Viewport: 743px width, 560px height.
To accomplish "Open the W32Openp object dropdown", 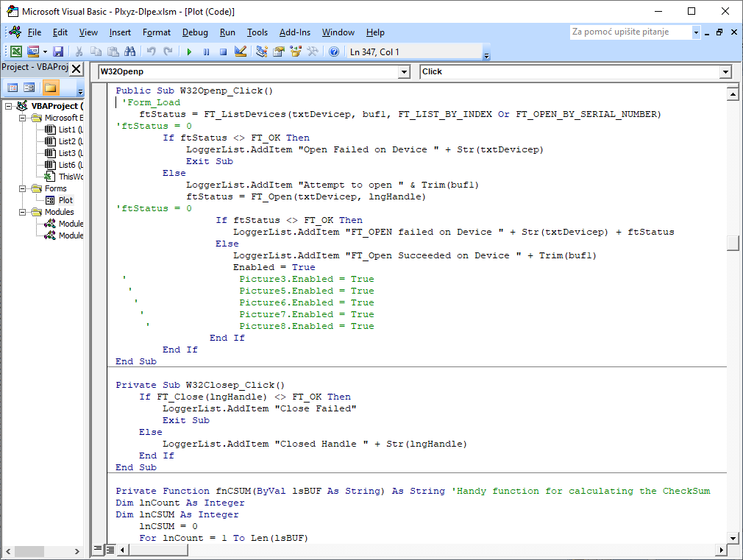I will (x=403, y=71).
